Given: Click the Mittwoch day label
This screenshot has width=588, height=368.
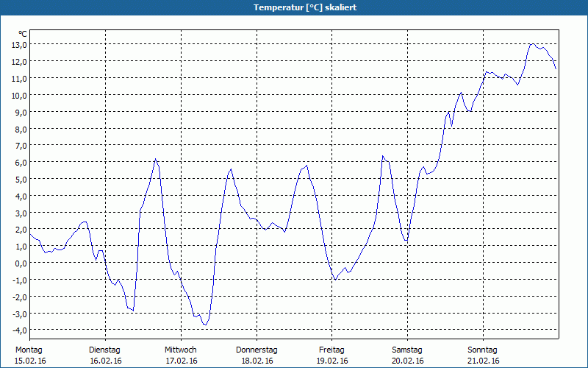Looking at the screenshot, I should [x=180, y=350].
